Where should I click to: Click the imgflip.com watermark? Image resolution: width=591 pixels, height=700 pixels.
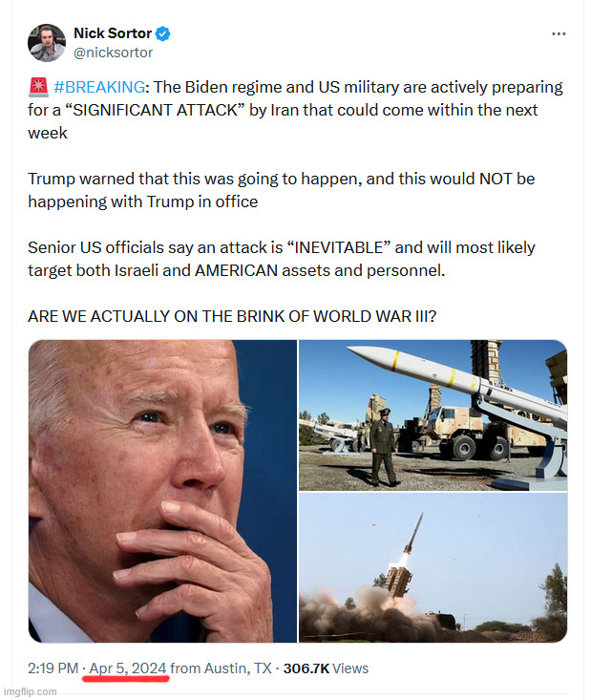[30, 691]
